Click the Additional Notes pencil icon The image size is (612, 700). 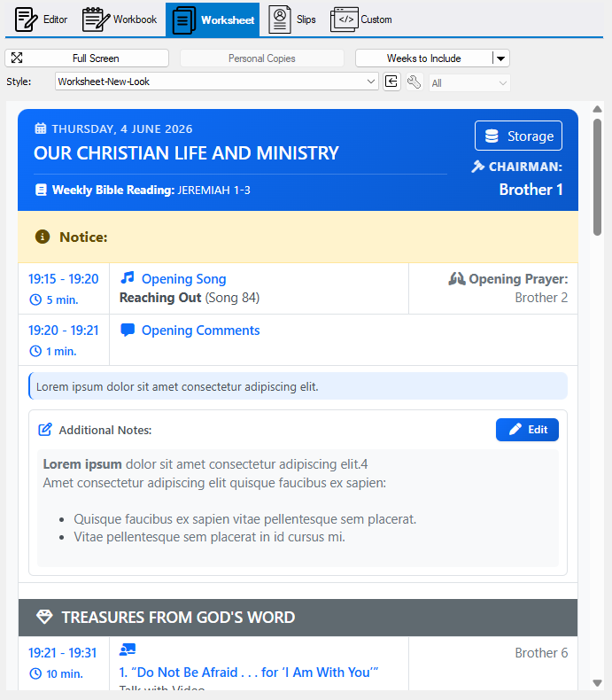45,430
